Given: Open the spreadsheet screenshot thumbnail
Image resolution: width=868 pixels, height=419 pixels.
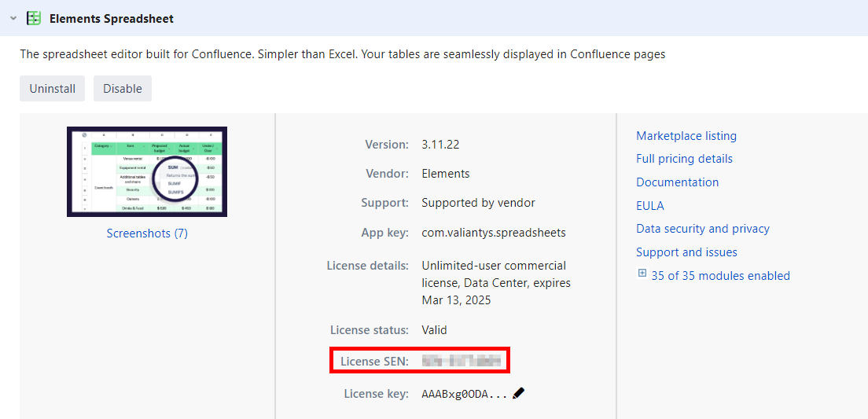Looking at the screenshot, I should (x=147, y=171).
